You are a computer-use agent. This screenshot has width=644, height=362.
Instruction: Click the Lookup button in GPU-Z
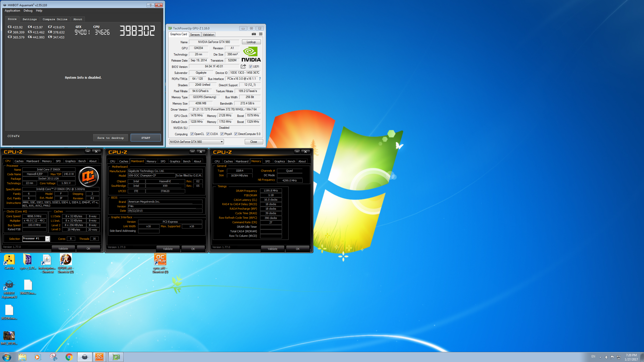pos(251,42)
